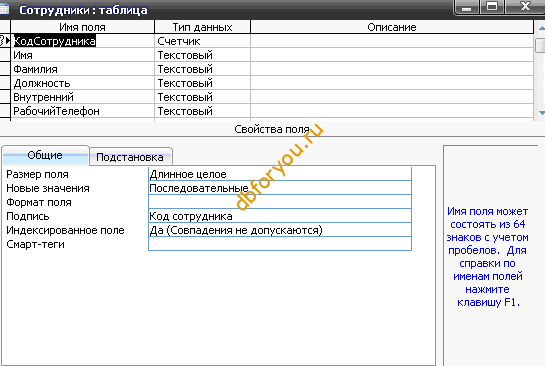The height and width of the screenshot is (366, 545).
Task: Click the empty Смарт-теги property box
Action: pyautogui.click(x=280, y=244)
